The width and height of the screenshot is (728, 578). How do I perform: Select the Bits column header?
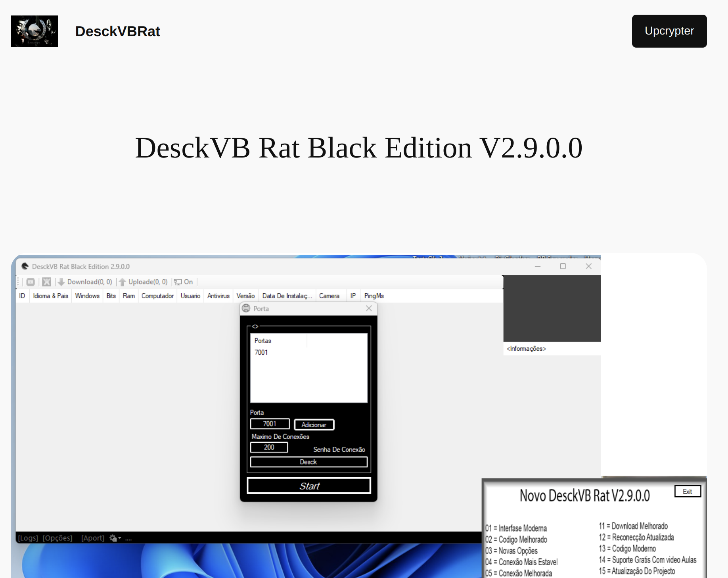point(111,296)
